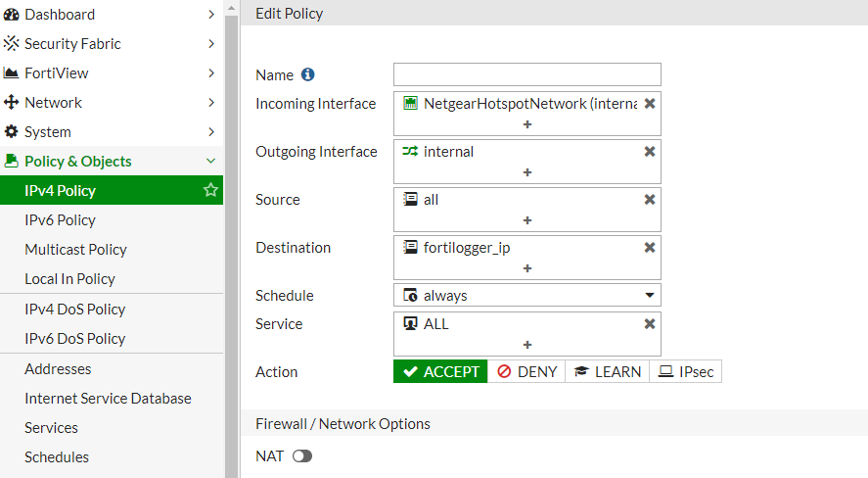Remove internal from Outgoing Interface
Screen dimensions: 868x478
tap(650, 152)
